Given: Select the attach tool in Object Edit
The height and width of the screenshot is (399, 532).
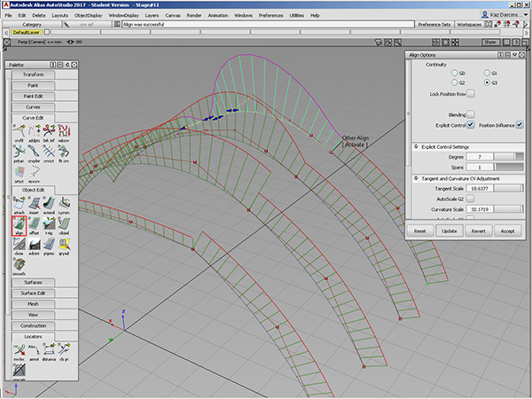Looking at the screenshot, I should click(19, 205).
